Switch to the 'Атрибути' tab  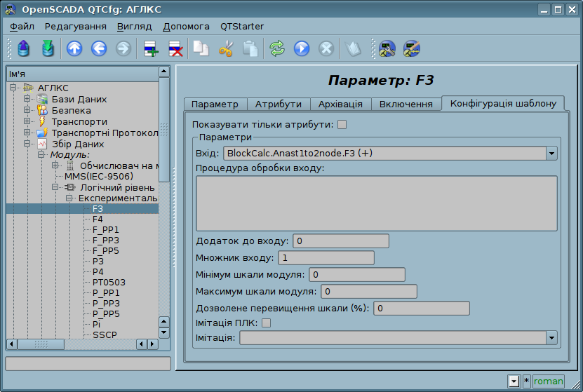[x=278, y=104]
